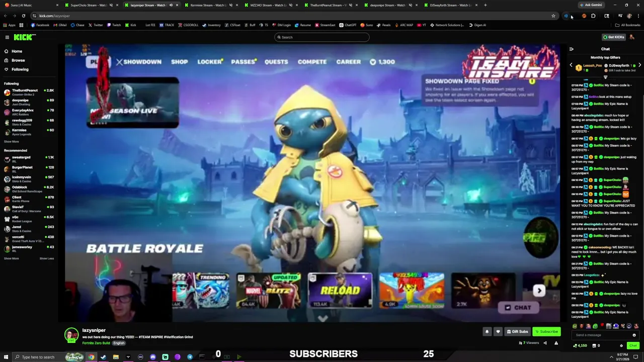The width and height of the screenshot is (644, 362).
Task: Open jamesworley recommended channel
Action: pyautogui.click(x=29, y=248)
